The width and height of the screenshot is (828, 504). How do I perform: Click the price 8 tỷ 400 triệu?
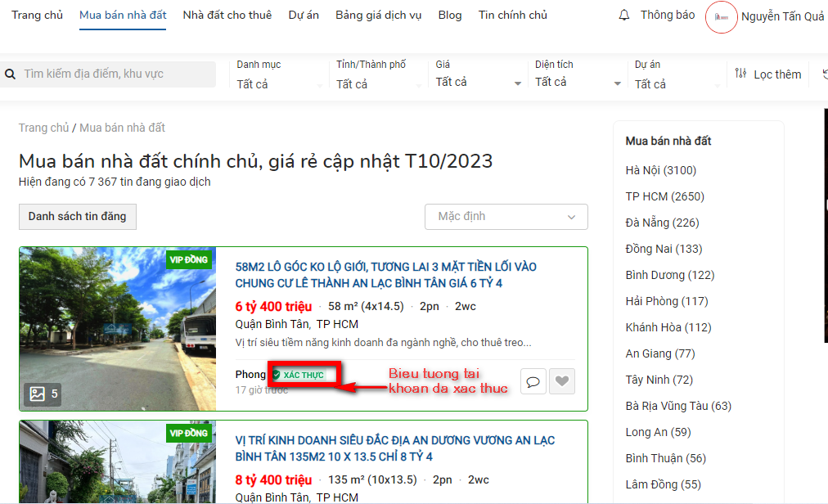coord(273,479)
